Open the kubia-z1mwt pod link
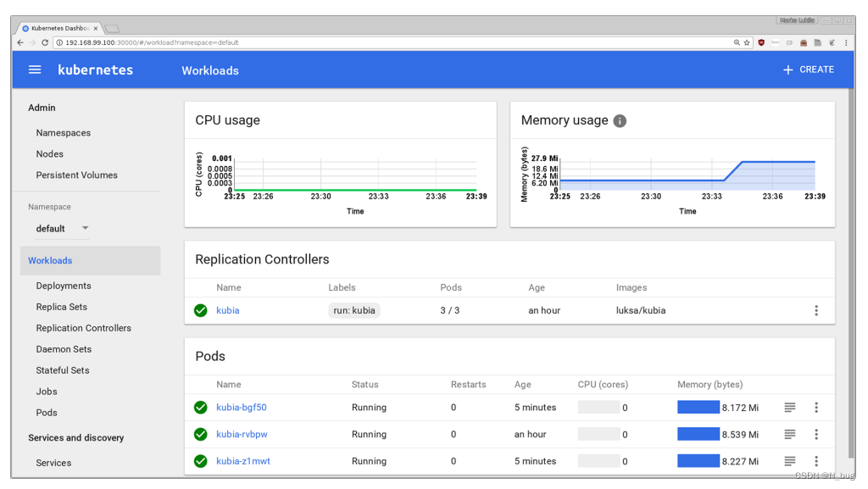 243,461
